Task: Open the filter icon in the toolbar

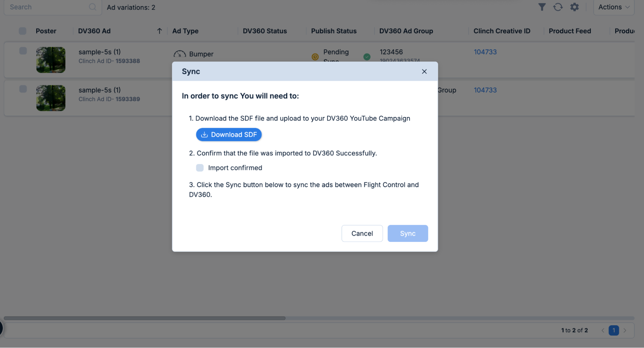Action: pyautogui.click(x=542, y=7)
